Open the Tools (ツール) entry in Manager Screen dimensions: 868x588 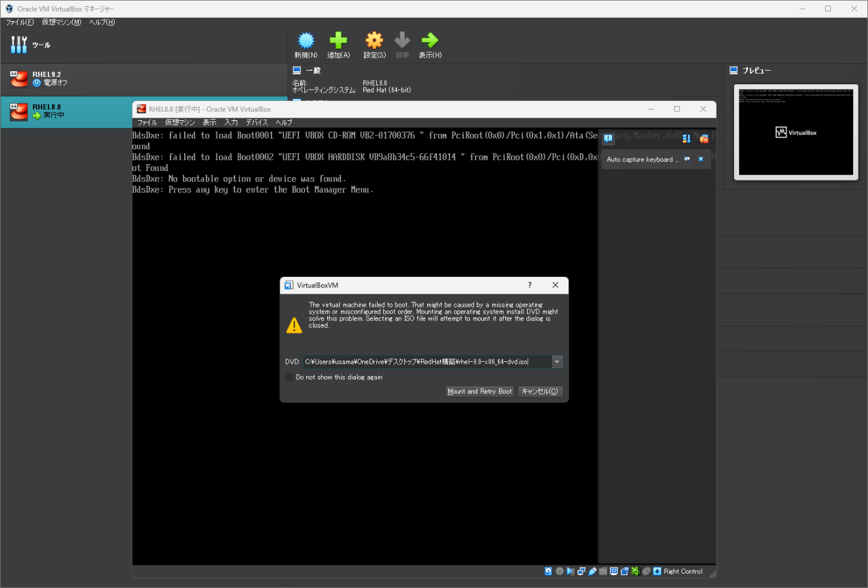click(x=144, y=45)
